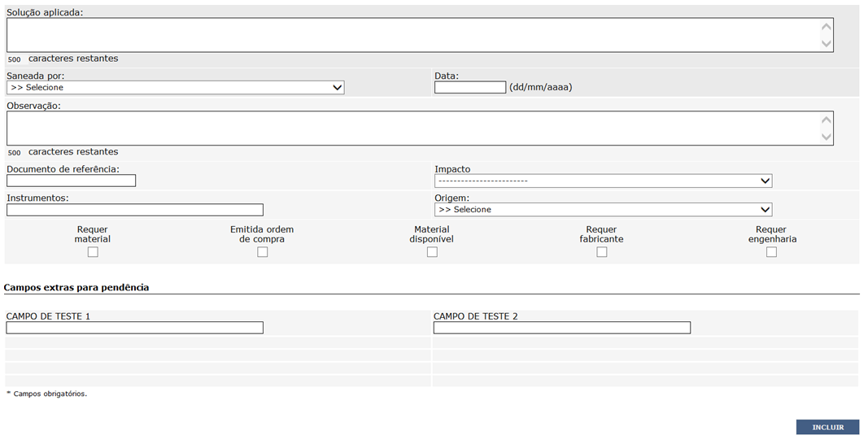
Task: Click up arrow in Observação scrollbar
Action: [827, 120]
